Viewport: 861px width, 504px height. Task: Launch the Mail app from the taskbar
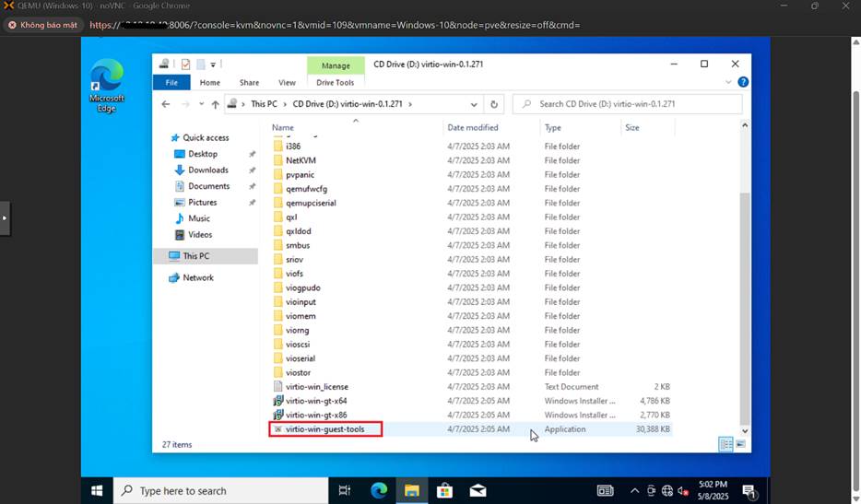pos(477,491)
